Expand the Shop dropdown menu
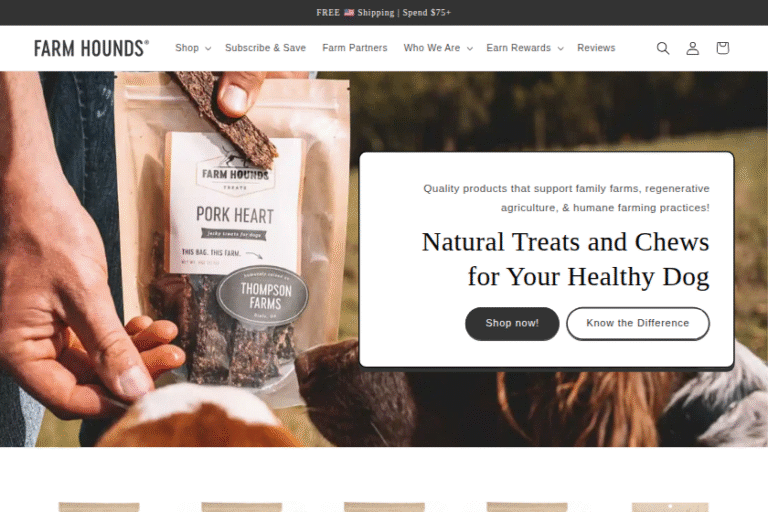Screen dimensions: 768x512 [193, 48]
